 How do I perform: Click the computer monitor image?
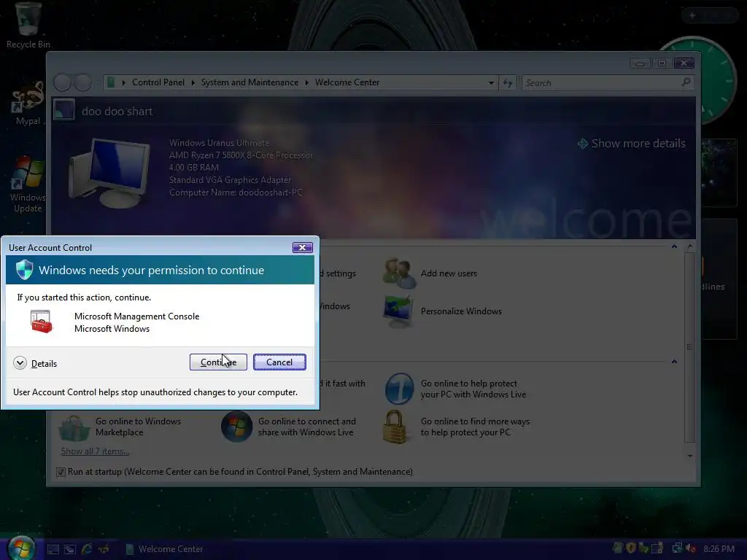click(109, 173)
